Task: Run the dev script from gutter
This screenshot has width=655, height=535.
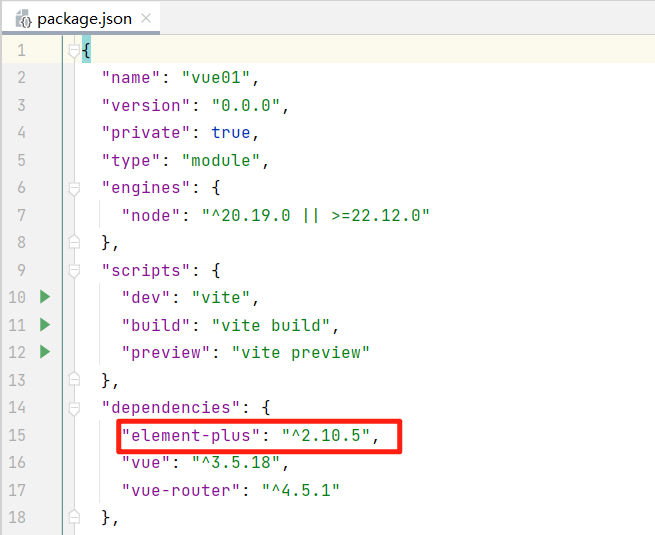Action: (45, 297)
